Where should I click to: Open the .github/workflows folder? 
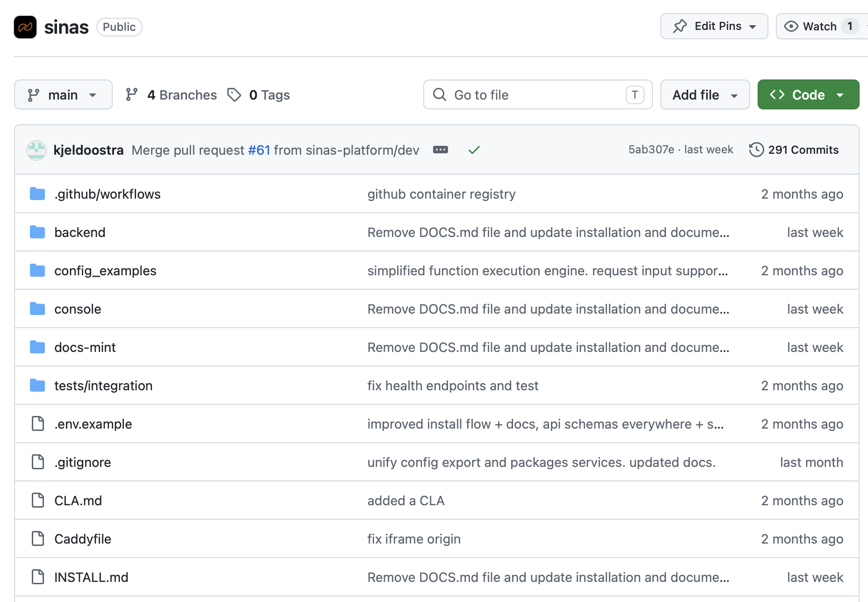(x=108, y=194)
